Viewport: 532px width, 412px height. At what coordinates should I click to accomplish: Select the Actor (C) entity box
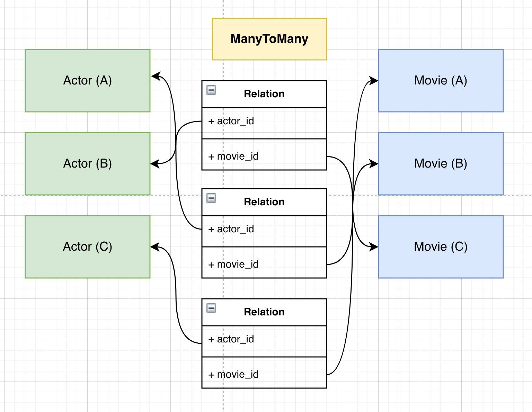87,247
